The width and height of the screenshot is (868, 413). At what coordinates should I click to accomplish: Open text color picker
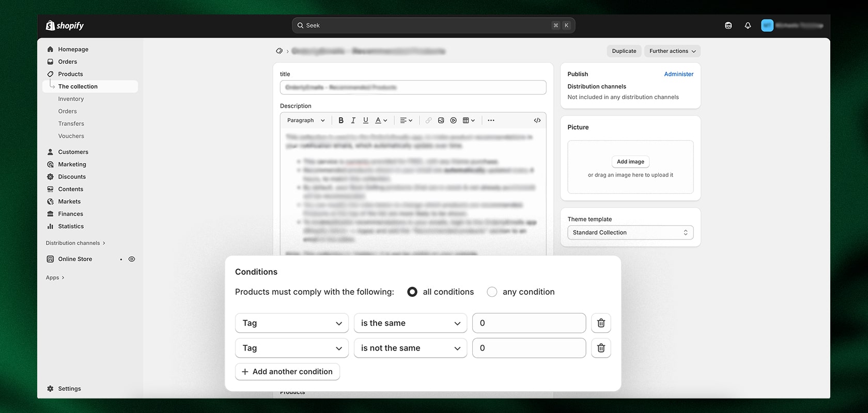pyautogui.click(x=381, y=120)
